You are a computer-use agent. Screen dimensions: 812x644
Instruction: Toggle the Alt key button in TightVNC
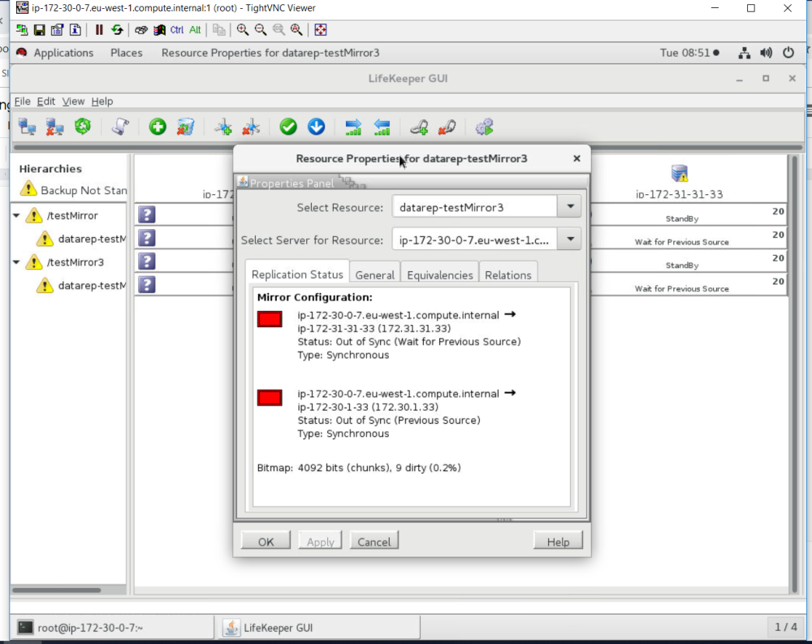pos(195,30)
